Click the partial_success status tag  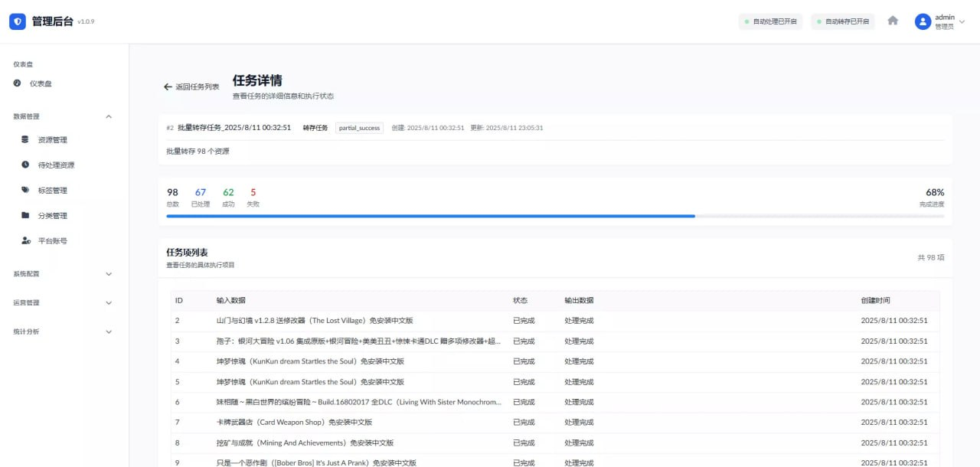[359, 128]
